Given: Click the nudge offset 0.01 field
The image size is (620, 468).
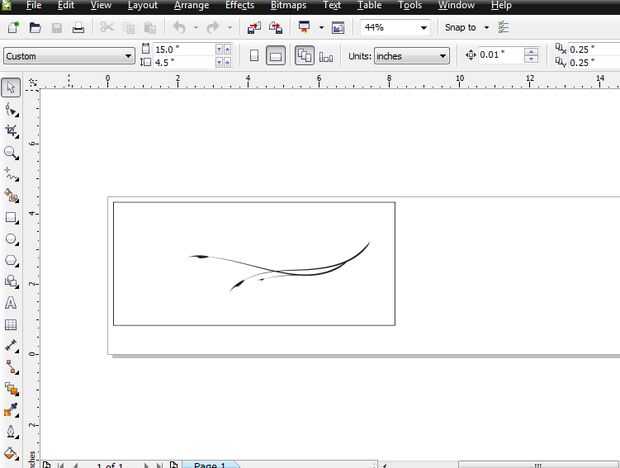Looking at the screenshot, I should click(x=501, y=55).
